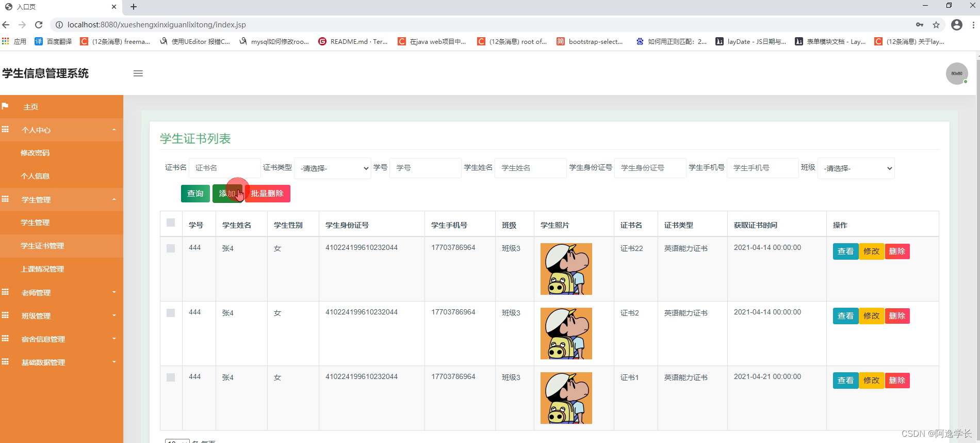Click the student photo in 证书22 row
The width and height of the screenshot is (980, 443).
tap(566, 269)
